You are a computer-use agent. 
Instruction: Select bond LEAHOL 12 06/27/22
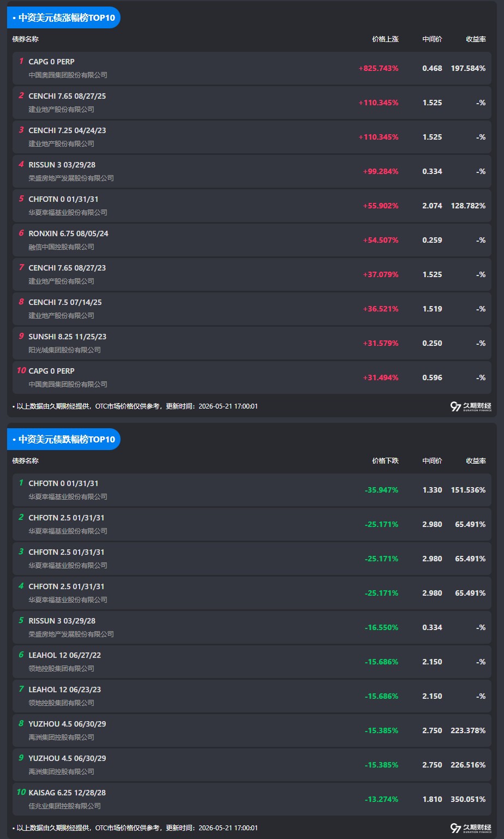(x=65, y=655)
